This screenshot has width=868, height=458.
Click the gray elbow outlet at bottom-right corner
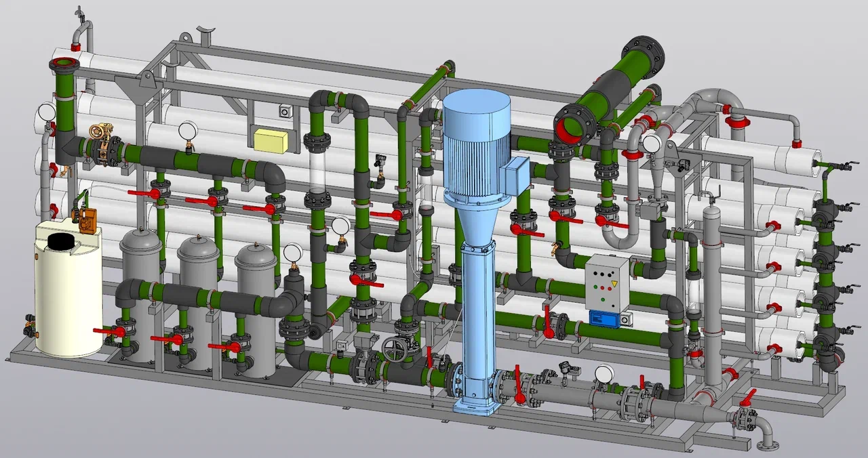(x=766, y=432)
